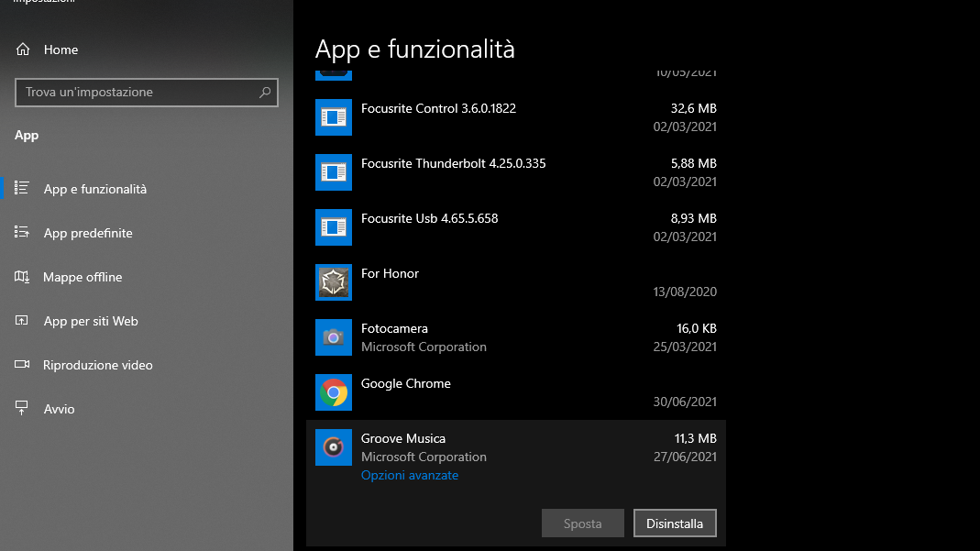Select the For Honor app name
Screen dimensions: 980x551
coord(390,273)
